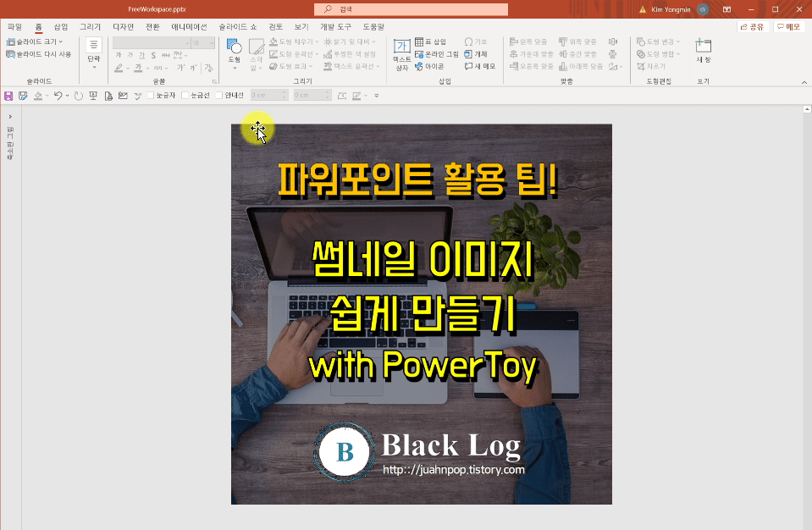This screenshot has height=530, width=812.
Task: Open the 스타일 quick styles button
Action: [257, 54]
